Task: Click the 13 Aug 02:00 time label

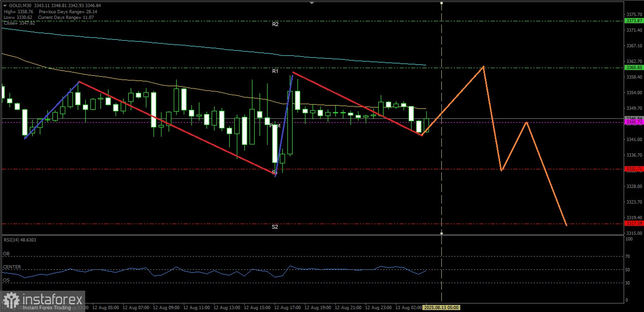Action: [x=409, y=307]
